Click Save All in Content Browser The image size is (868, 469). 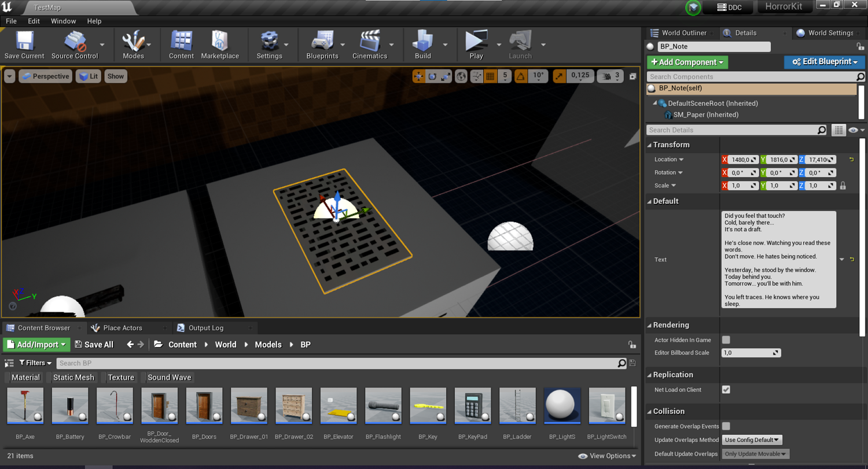[x=94, y=345]
